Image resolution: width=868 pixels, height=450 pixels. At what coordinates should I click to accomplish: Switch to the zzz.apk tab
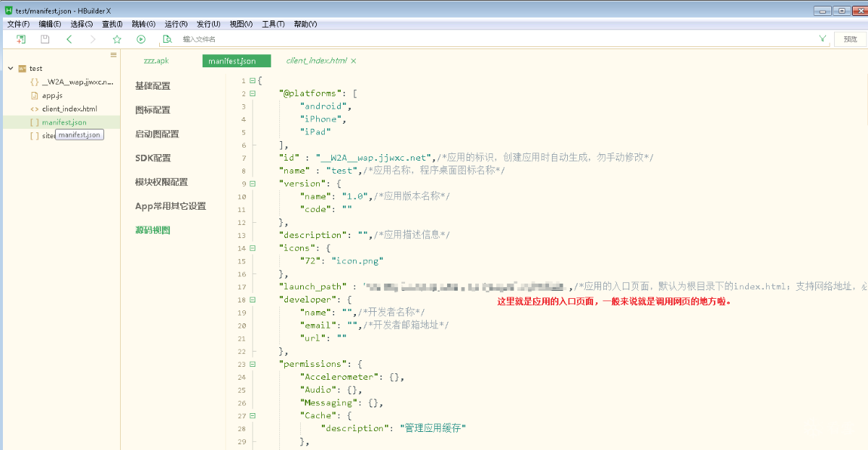coord(156,61)
